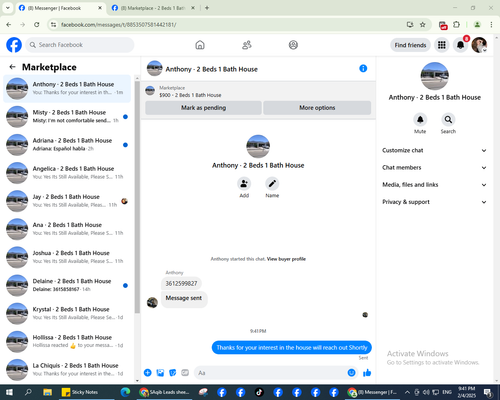Click the Facebook logo icon
Viewport: 500px width, 400px height.
pos(14,45)
